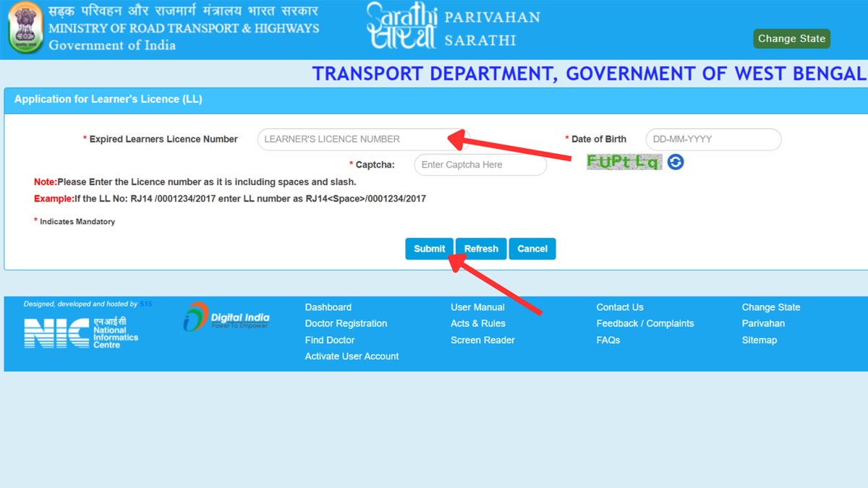The height and width of the screenshot is (488, 868).
Task: Click the Change State button
Action: point(791,38)
